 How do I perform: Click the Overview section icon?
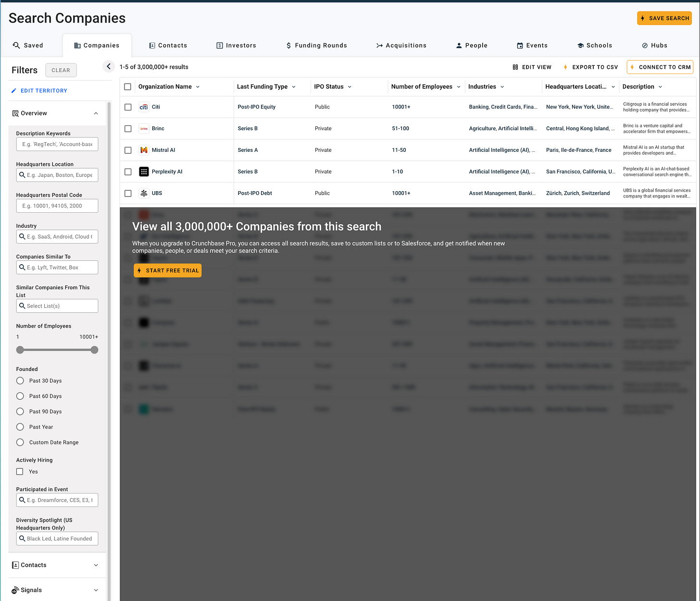point(15,113)
